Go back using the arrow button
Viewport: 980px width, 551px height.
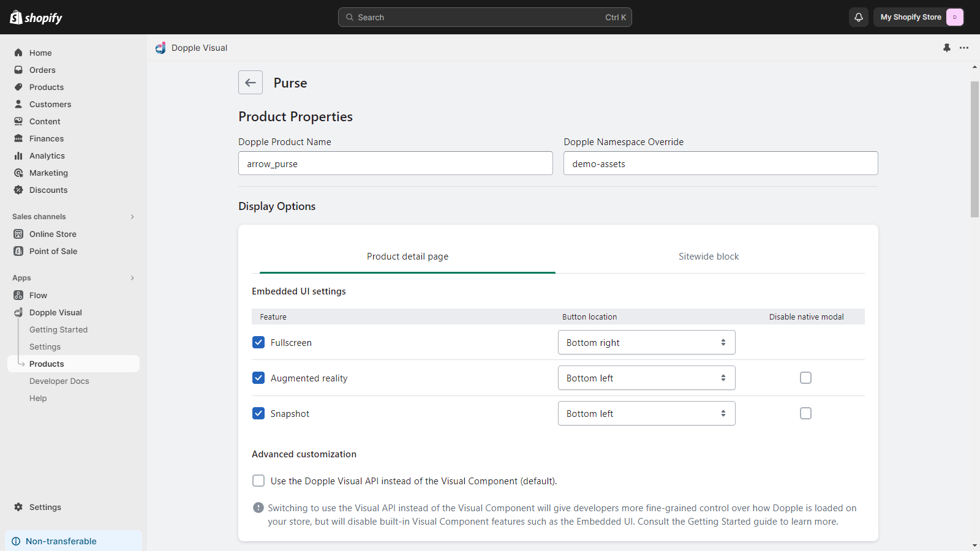(x=251, y=83)
